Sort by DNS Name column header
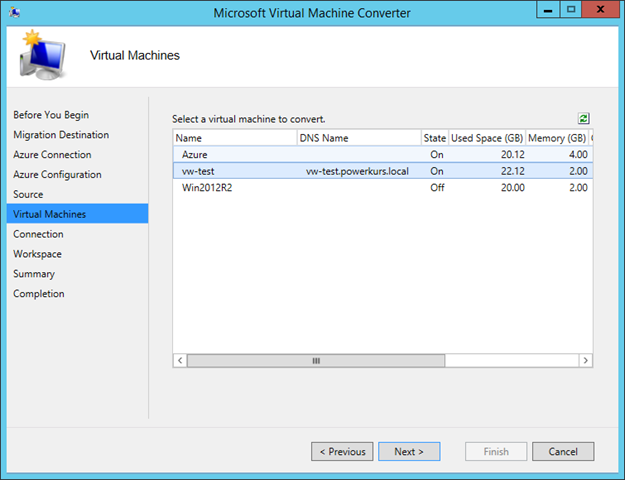The height and width of the screenshot is (480, 625). tap(359, 138)
